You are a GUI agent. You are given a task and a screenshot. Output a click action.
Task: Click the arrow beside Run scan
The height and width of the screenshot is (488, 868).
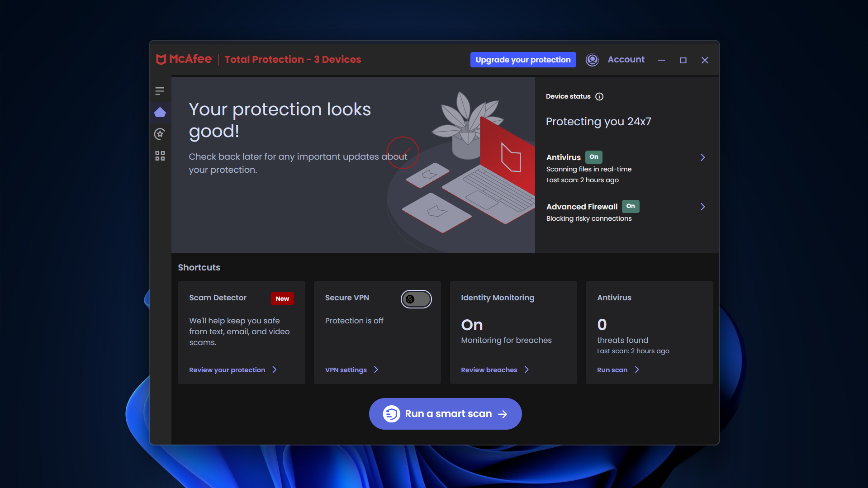pyautogui.click(x=637, y=370)
